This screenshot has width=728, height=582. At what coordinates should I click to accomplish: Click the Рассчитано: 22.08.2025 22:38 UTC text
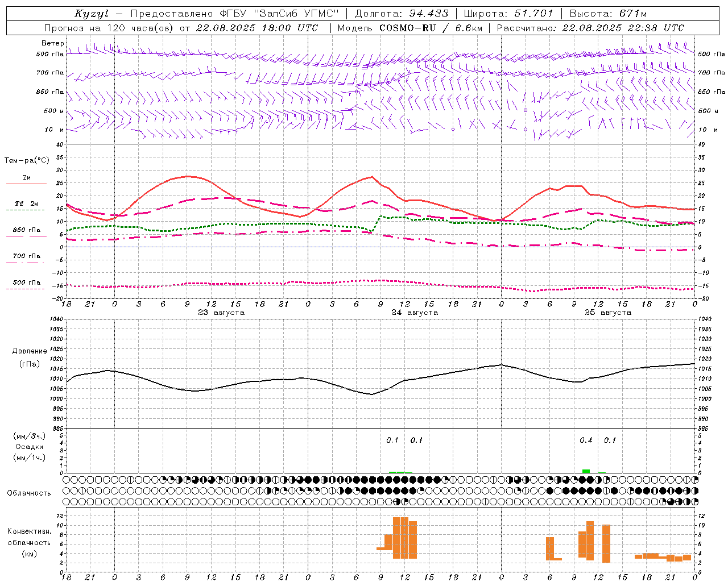click(x=590, y=28)
